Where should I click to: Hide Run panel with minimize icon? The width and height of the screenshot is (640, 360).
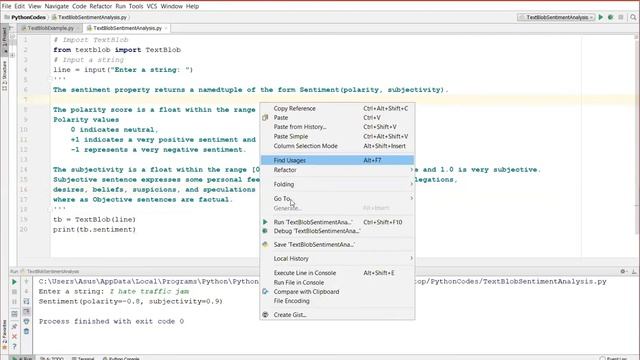[634, 271]
